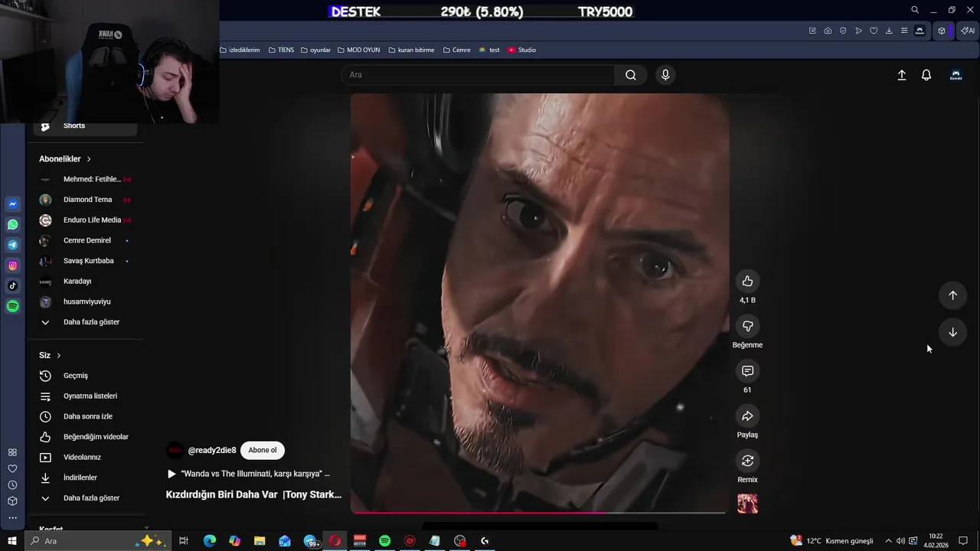Open the YouTube upload/create icon
The width and height of the screenshot is (980, 551).
coord(902,75)
